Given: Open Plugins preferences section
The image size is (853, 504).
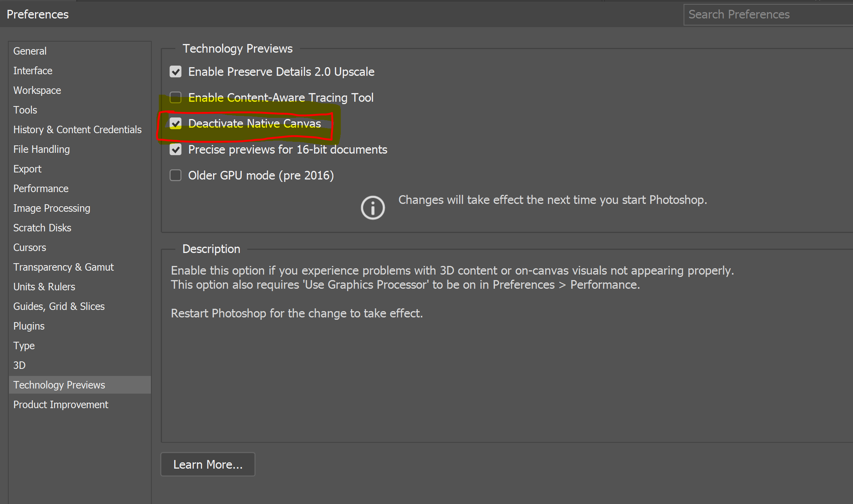Looking at the screenshot, I should (x=29, y=326).
